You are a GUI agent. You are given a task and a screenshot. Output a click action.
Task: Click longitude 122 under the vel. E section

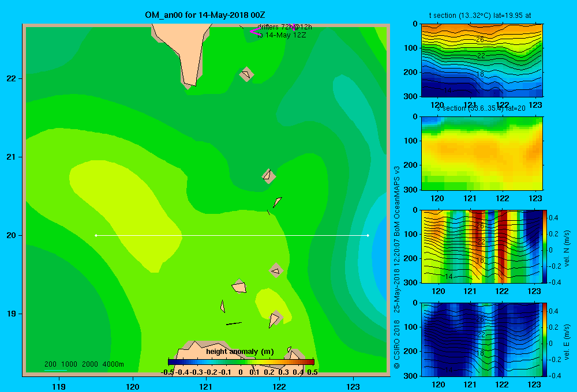(x=502, y=385)
